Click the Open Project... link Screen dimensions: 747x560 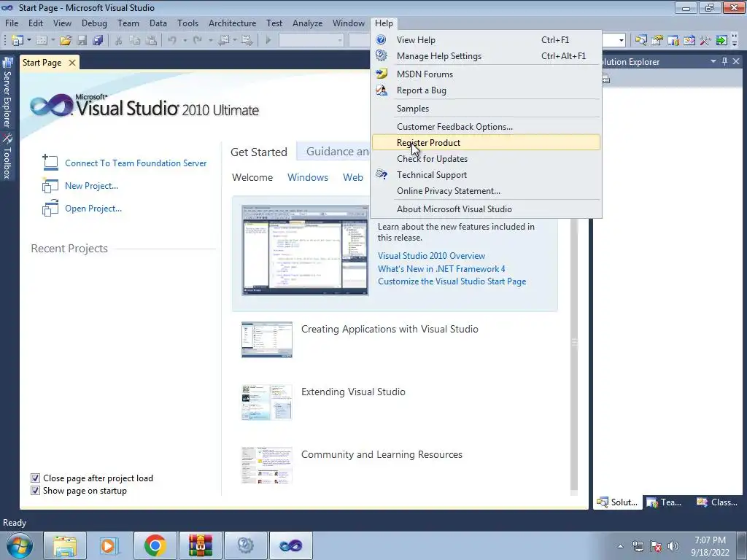tap(93, 209)
